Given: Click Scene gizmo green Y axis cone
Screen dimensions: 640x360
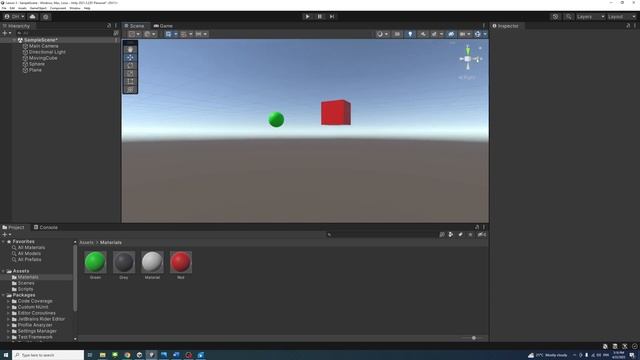Looking at the screenshot, I should (468, 50).
